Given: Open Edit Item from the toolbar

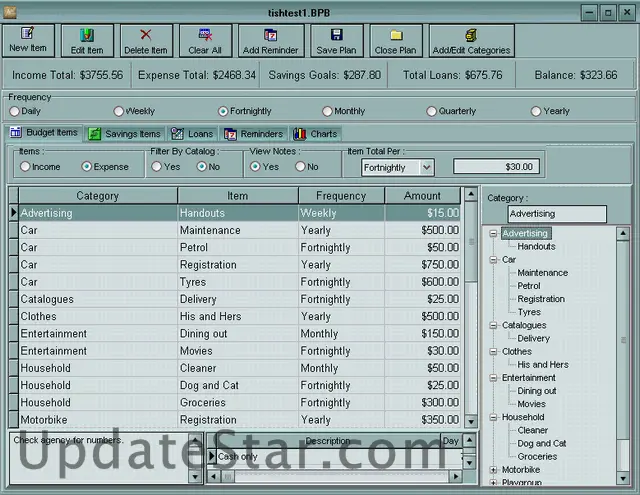Looking at the screenshot, I should click(87, 35).
